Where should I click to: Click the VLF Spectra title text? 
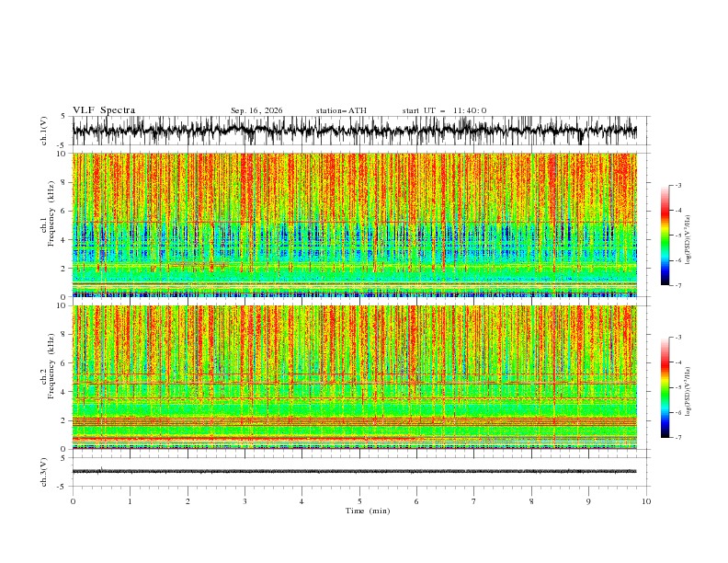pos(104,110)
